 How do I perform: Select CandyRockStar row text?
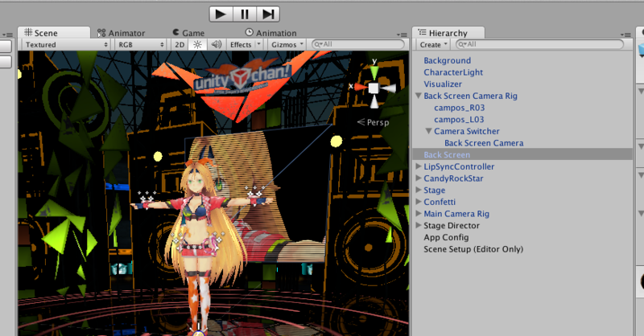(x=453, y=178)
